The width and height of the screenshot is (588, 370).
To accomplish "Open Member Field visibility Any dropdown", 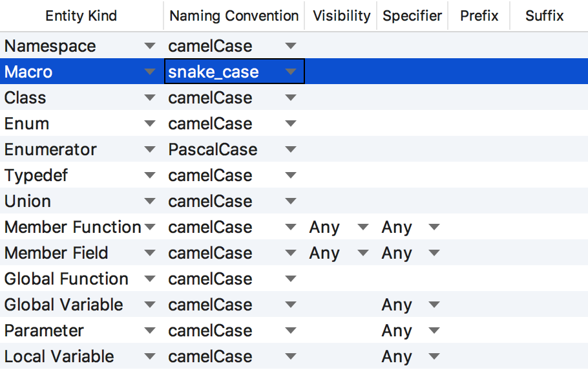I will [362, 253].
